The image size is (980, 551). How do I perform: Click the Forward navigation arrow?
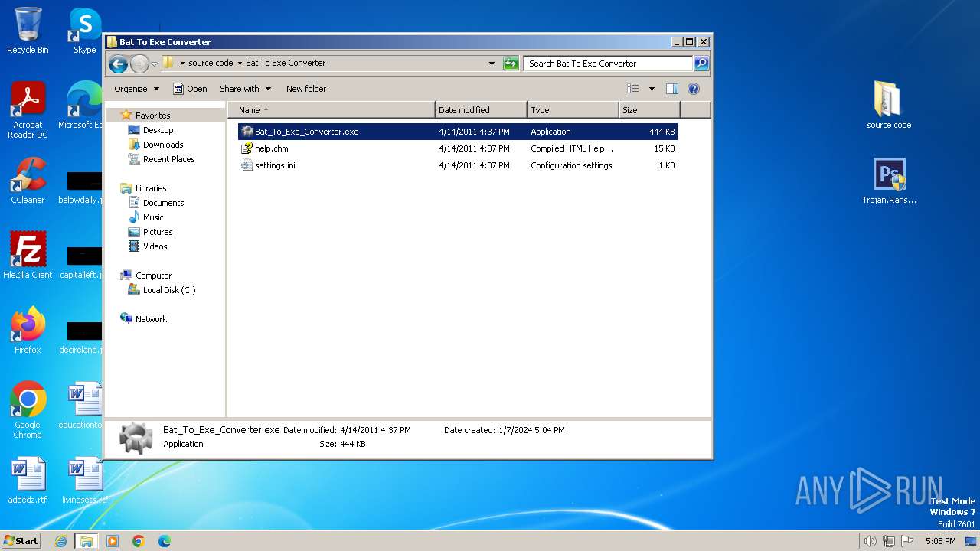point(139,64)
